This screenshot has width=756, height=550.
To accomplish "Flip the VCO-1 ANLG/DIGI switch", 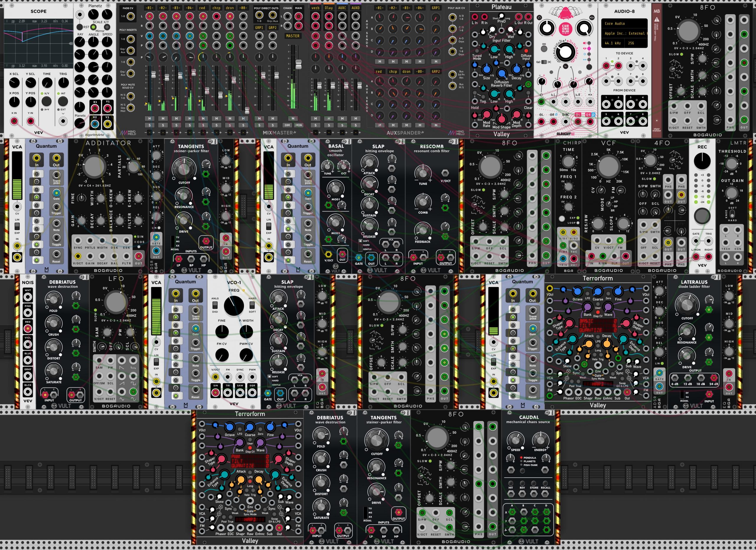I will click(215, 305).
